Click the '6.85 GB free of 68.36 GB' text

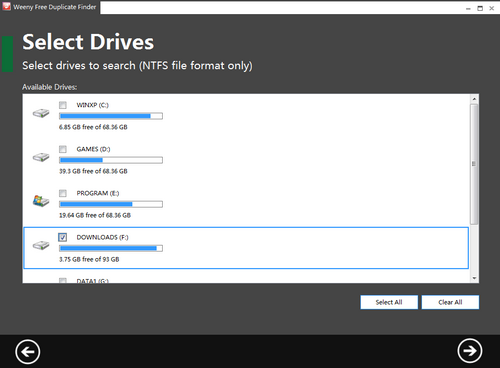(93, 127)
